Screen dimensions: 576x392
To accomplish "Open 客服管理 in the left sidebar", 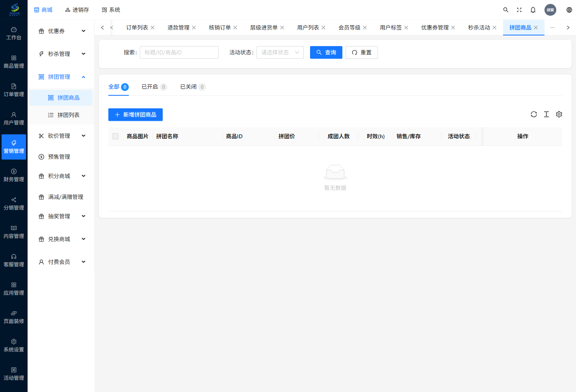I will tap(14, 260).
